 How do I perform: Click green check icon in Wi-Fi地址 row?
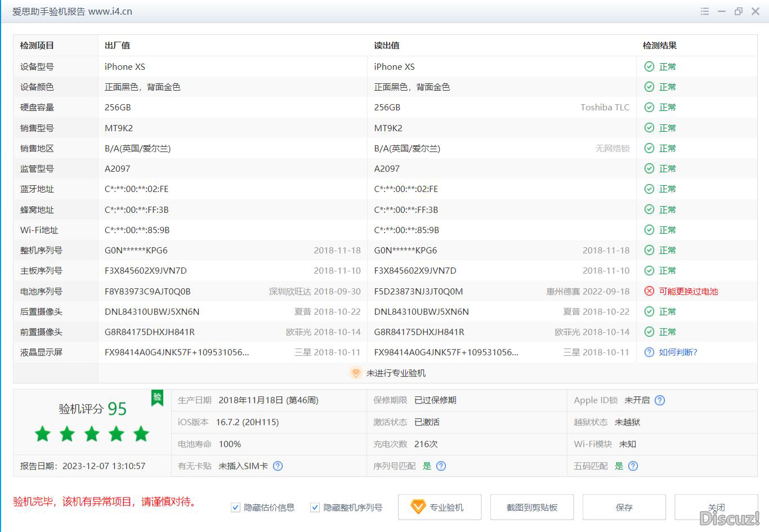tap(649, 230)
